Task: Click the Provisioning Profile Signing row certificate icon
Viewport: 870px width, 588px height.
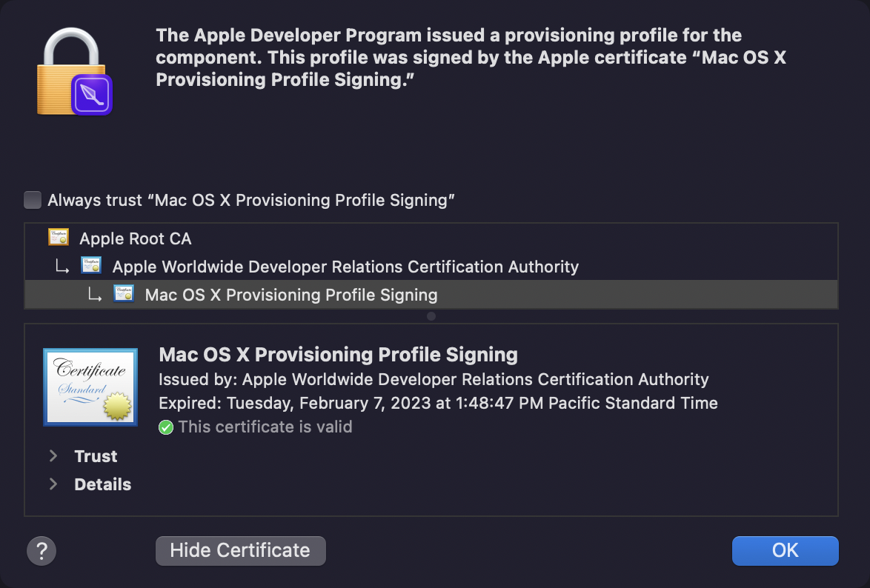Action: pyautogui.click(x=124, y=294)
